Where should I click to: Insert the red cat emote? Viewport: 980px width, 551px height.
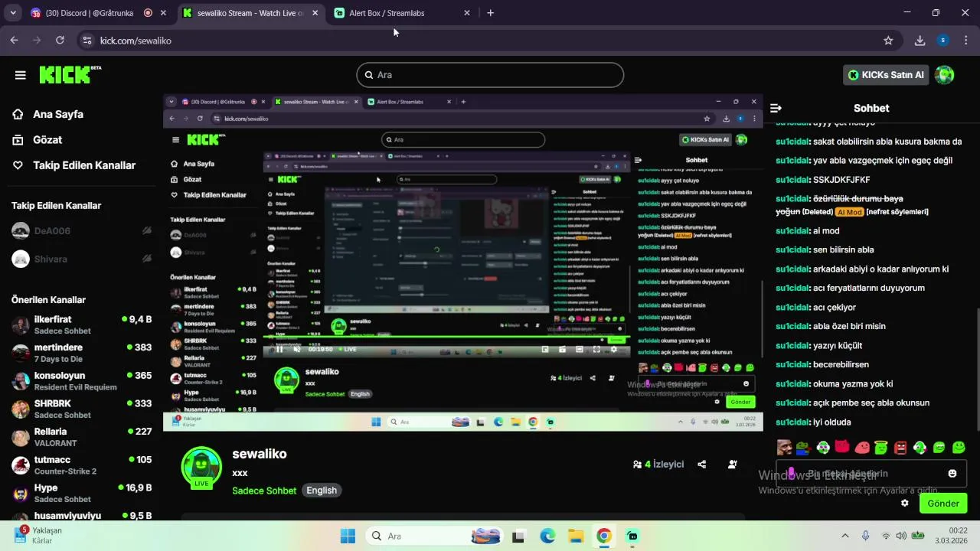point(842,448)
